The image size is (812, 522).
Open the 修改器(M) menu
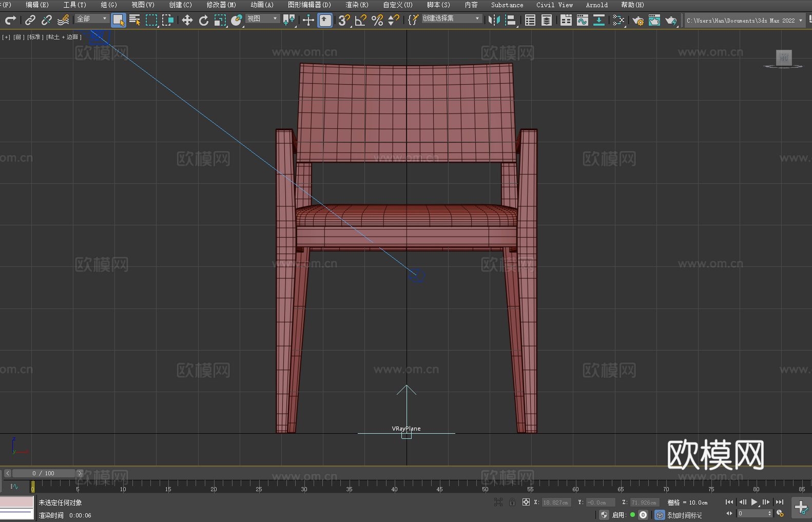[221, 5]
